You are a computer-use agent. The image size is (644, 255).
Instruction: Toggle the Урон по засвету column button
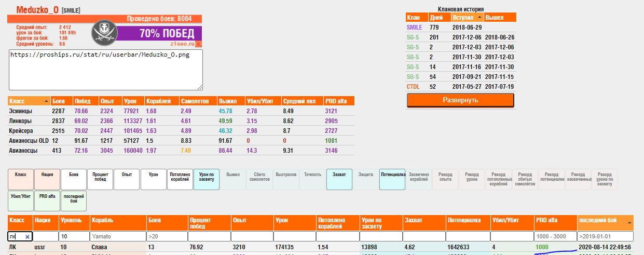click(207, 179)
